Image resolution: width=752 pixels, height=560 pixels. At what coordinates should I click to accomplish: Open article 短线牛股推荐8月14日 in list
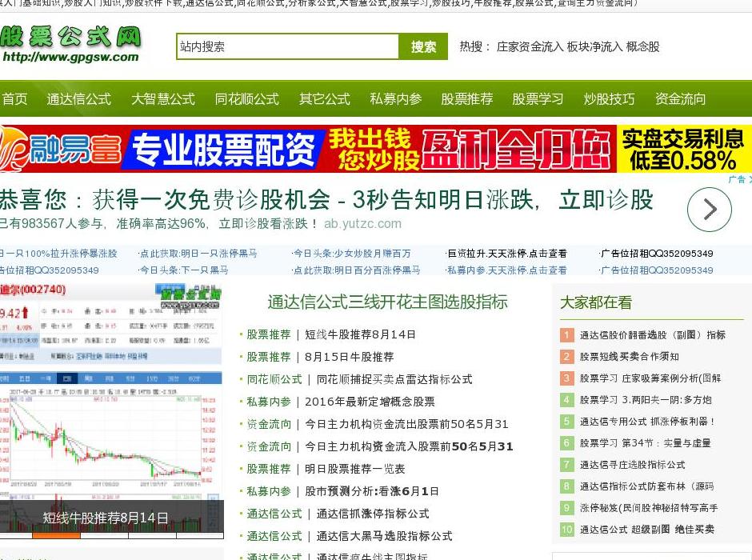pos(360,334)
